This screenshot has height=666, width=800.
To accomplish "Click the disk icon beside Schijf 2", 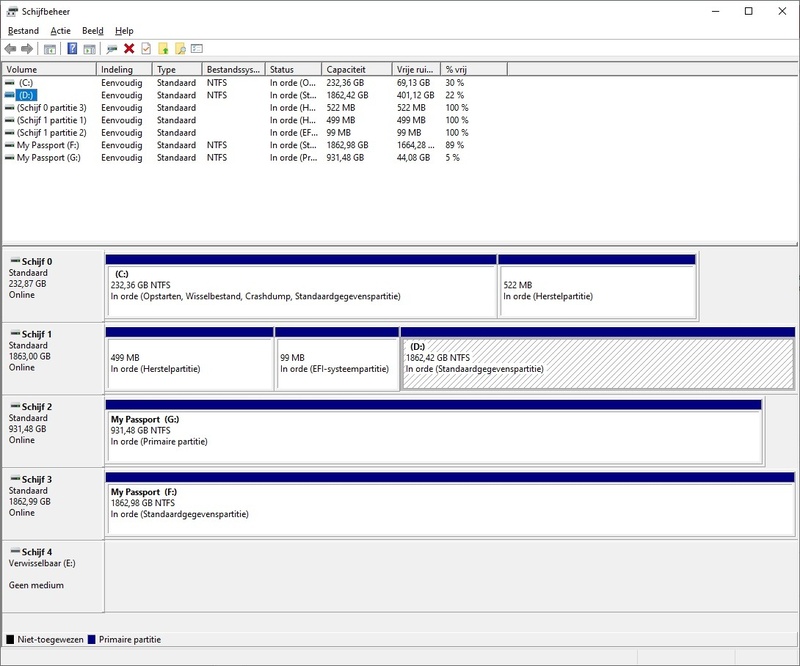I will (x=16, y=406).
